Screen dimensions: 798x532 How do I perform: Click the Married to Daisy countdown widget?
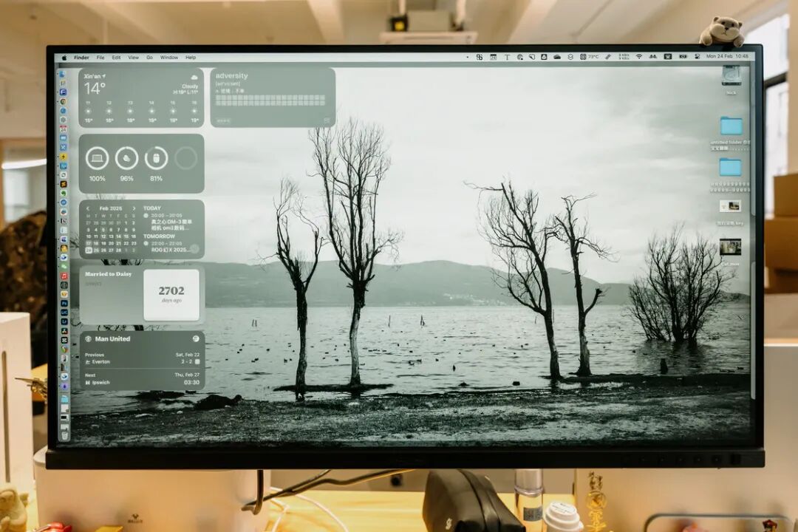[x=141, y=294]
